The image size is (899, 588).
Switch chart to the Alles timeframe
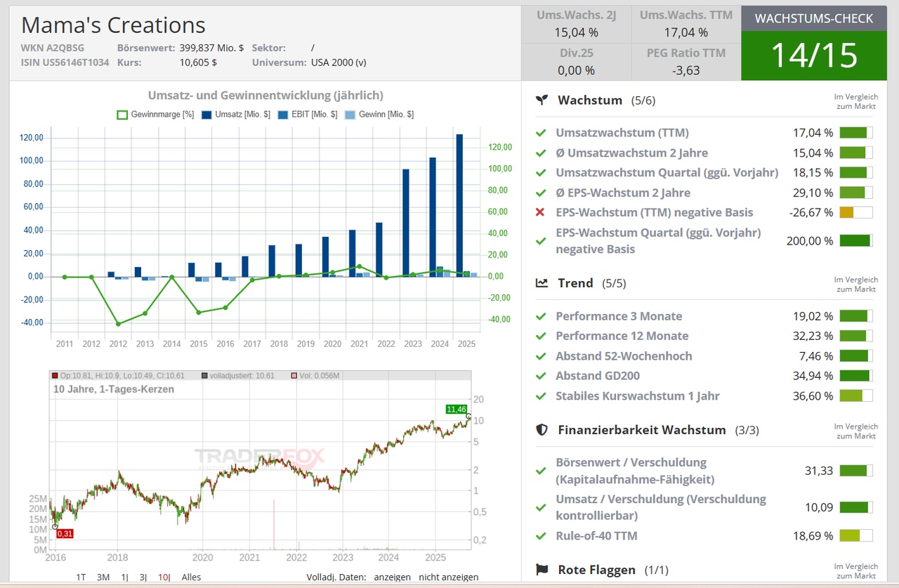pyautogui.click(x=191, y=577)
